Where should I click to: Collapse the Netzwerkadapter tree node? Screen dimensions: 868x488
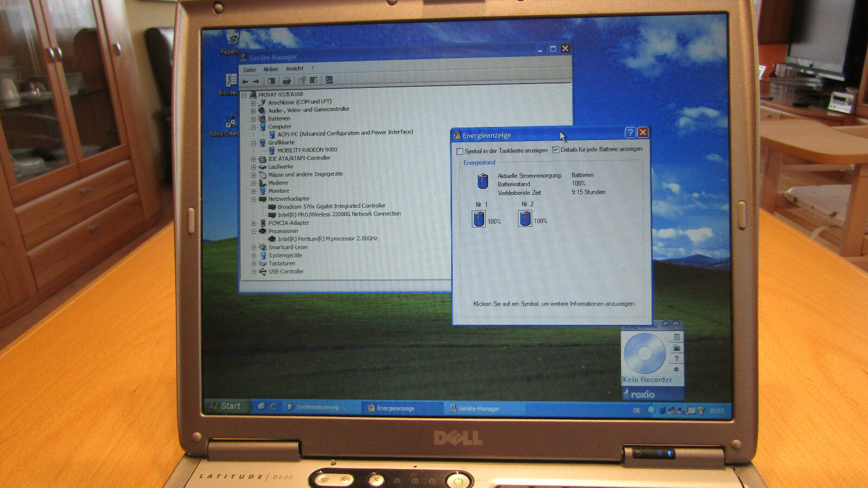(253, 199)
